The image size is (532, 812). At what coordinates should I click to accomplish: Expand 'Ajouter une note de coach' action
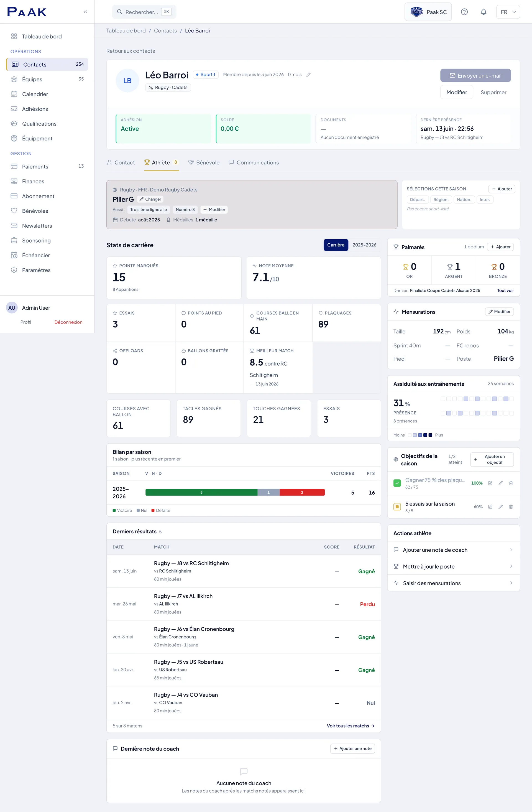click(x=453, y=550)
